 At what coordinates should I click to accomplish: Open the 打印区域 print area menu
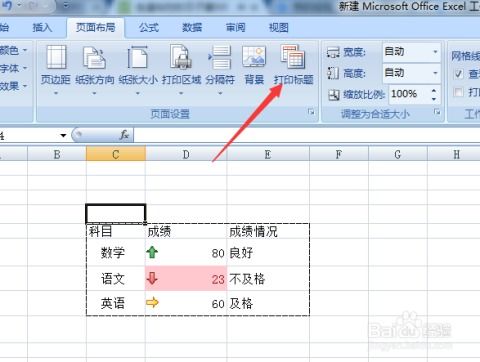(x=181, y=70)
